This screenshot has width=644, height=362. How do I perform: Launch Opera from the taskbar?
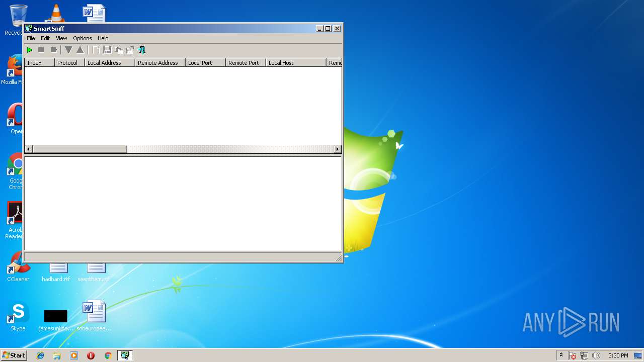point(91,355)
